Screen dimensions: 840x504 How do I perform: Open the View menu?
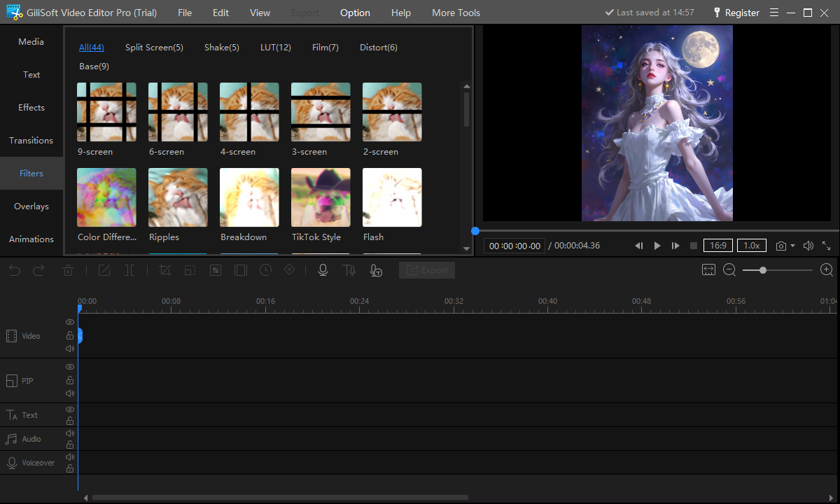click(260, 13)
